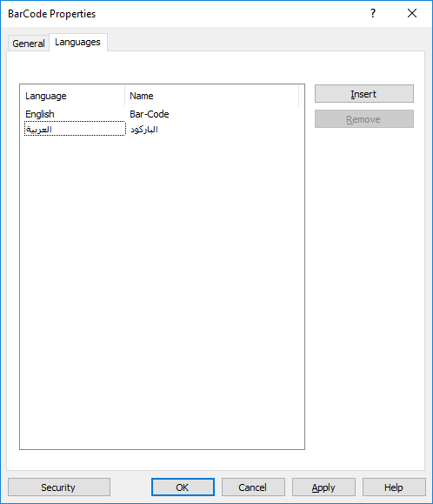Confirm with the OK button
The image size is (433, 504).
point(183,487)
